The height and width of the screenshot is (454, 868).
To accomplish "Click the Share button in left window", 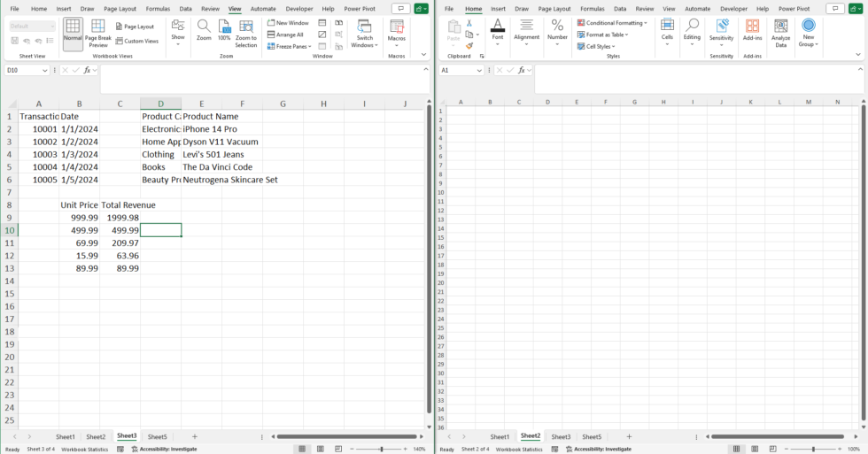I will (422, 9).
